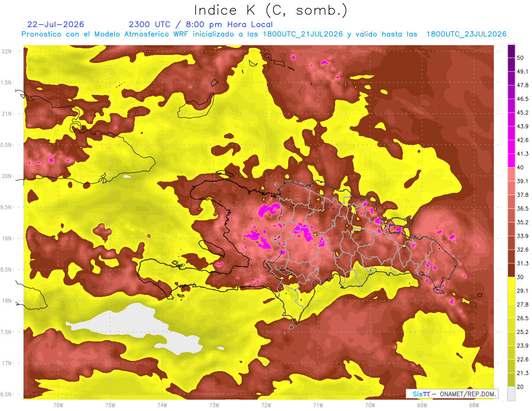
Task: Click the 21N latitude label
Action: click(7, 114)
